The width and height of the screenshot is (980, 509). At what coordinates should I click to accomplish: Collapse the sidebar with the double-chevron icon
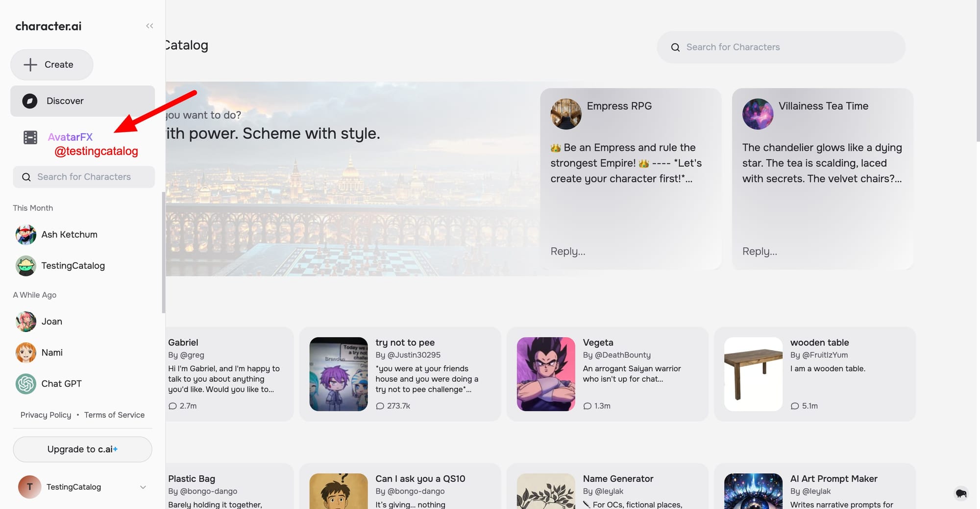coord(149,26)
